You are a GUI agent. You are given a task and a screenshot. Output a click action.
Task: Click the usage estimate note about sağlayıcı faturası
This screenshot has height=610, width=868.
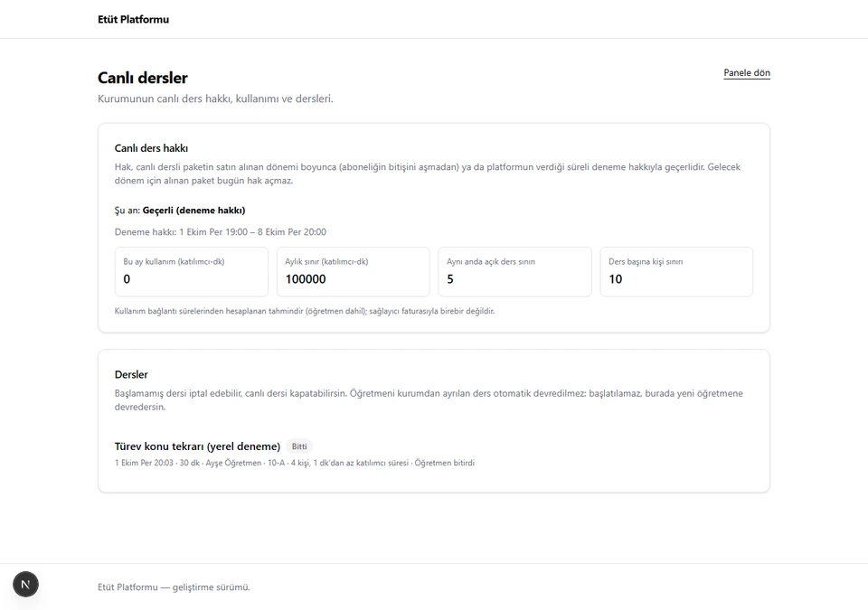[305, 311]
